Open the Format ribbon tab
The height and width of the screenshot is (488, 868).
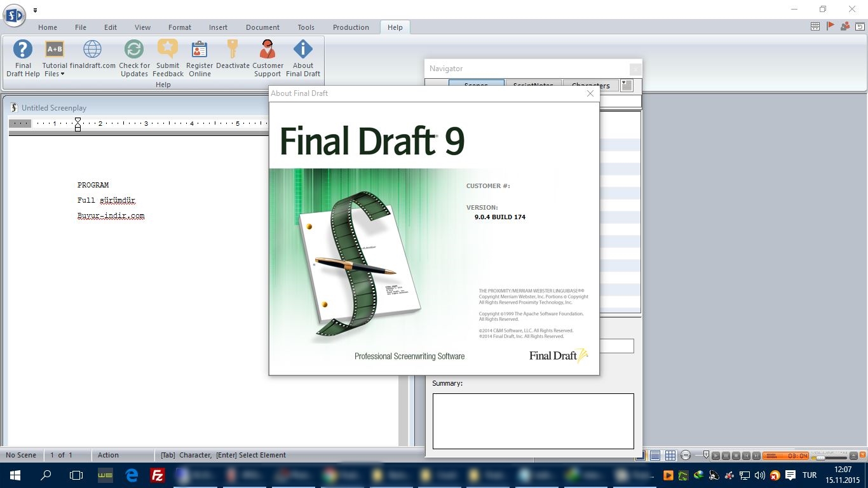[180, 27]
